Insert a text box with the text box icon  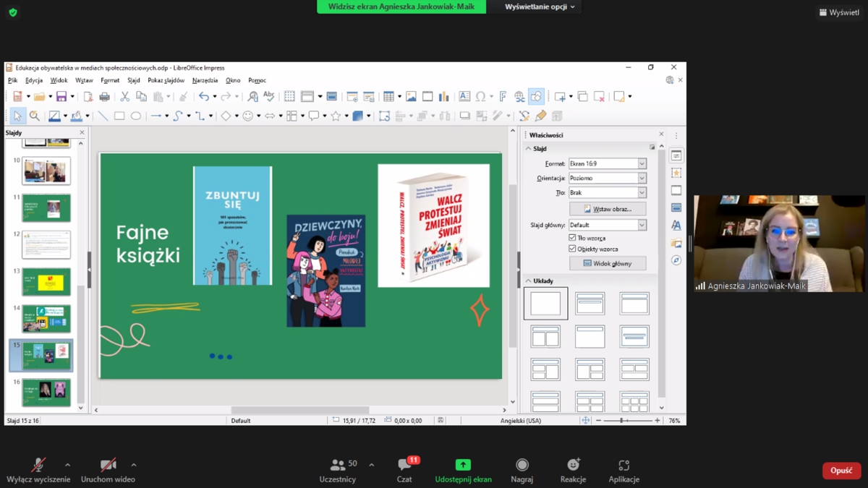pyautogui.click(x=464, y=97)
